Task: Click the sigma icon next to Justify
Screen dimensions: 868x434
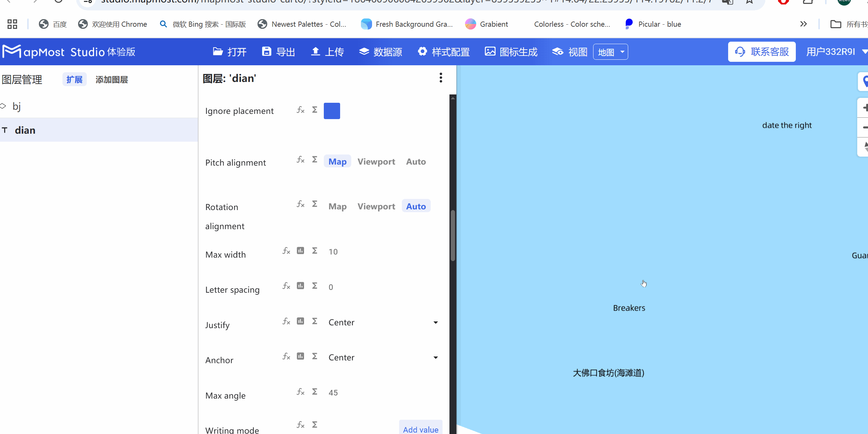Action: pyautogui.click(x=315, y=321)
